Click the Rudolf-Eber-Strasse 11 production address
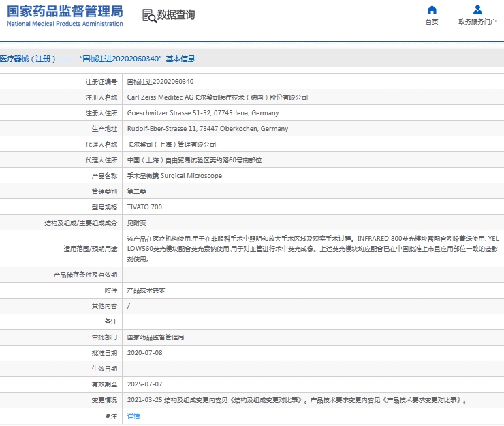Viewport: 504px width, 426px height. [x=208, y=129]
